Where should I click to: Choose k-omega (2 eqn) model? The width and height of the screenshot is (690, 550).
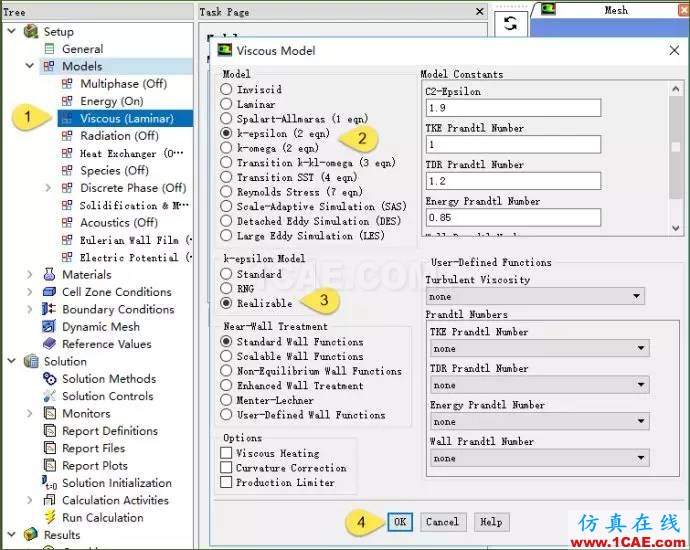point(226,148)
